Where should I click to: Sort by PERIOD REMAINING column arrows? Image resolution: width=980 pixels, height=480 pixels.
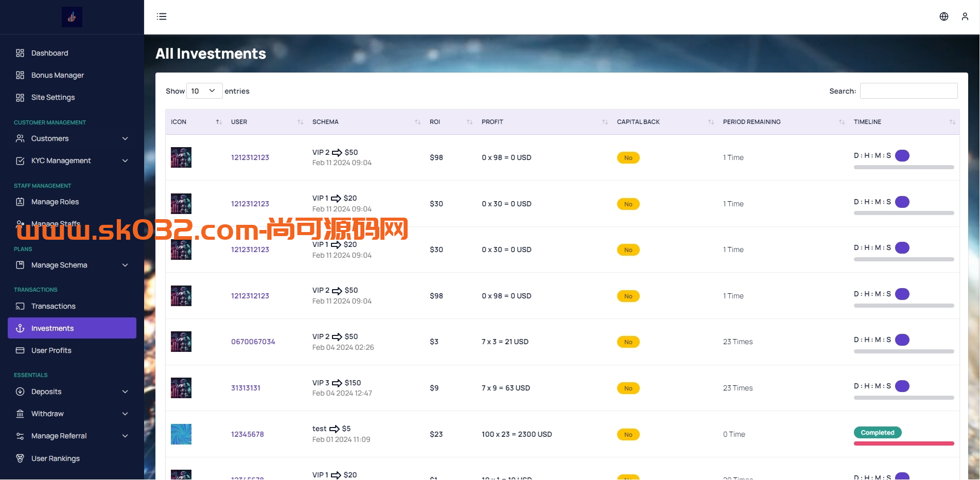click(x=842, y=122)
